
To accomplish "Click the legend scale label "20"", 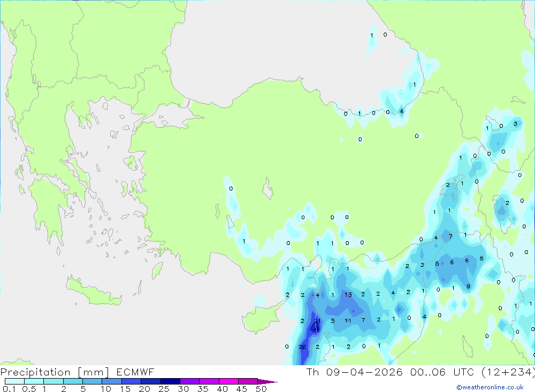I will 144,389.
